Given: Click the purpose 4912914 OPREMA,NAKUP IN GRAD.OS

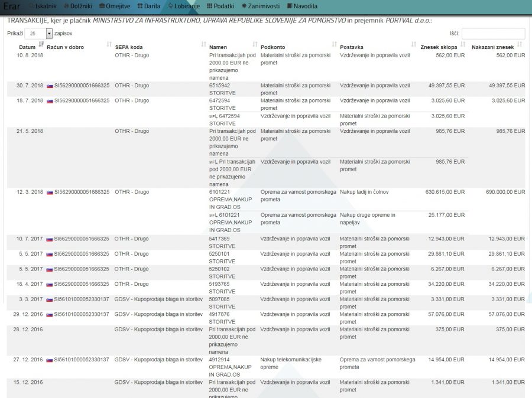Looking at the screenshot, I should [230, 367].
